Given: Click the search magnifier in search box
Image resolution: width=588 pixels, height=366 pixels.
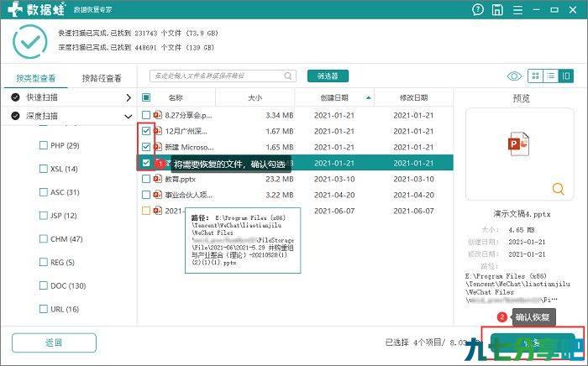Looking at the screenshot, I should (x=287, y=76).
